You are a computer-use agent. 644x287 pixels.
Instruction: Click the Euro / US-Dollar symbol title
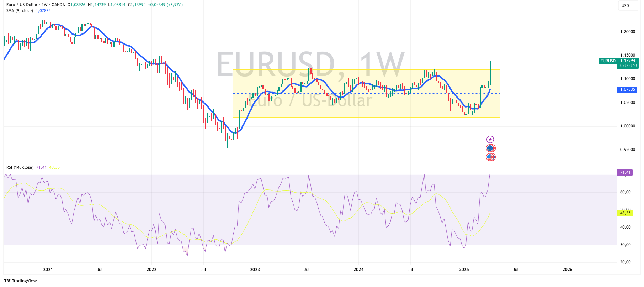tap(22, 5)
